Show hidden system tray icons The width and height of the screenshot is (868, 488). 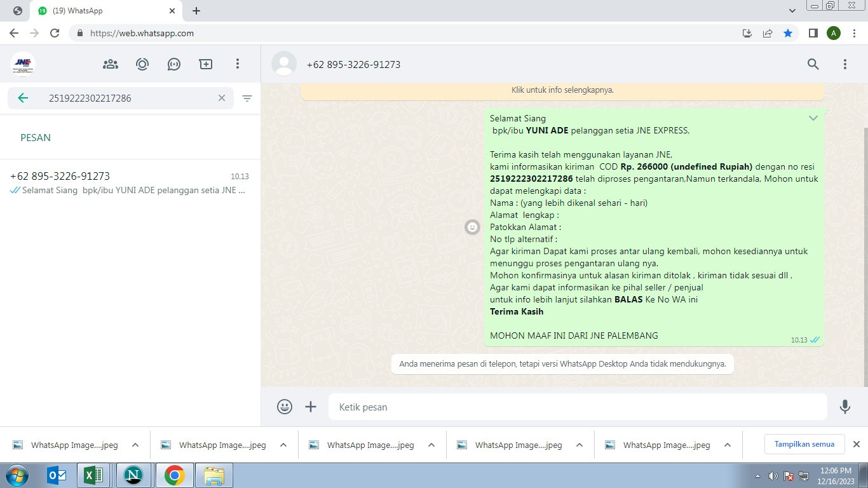(757, 476)
